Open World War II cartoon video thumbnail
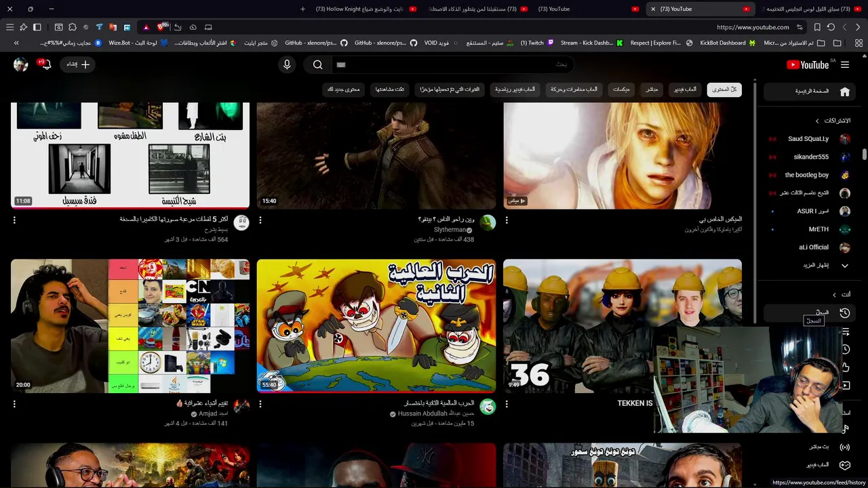The image size is (868, 488). 376,326
